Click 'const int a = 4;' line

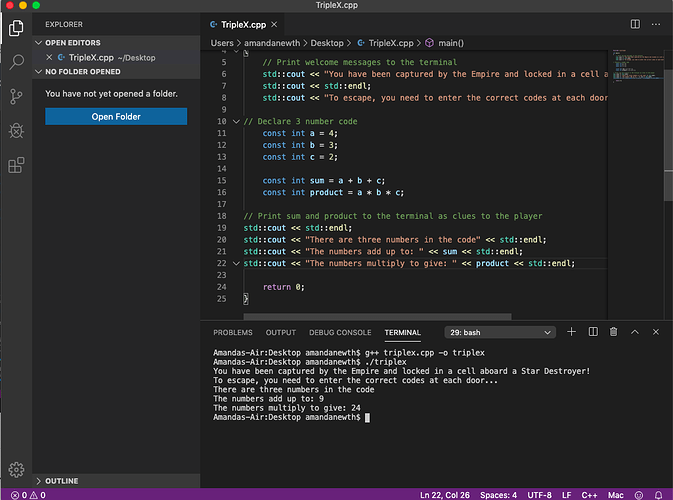point(300,133)
